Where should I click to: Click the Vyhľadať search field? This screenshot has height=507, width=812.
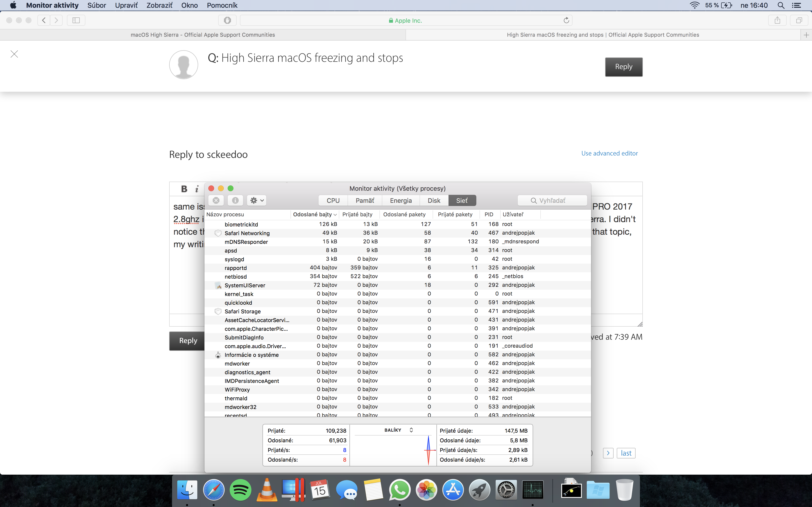pos(552,201)
